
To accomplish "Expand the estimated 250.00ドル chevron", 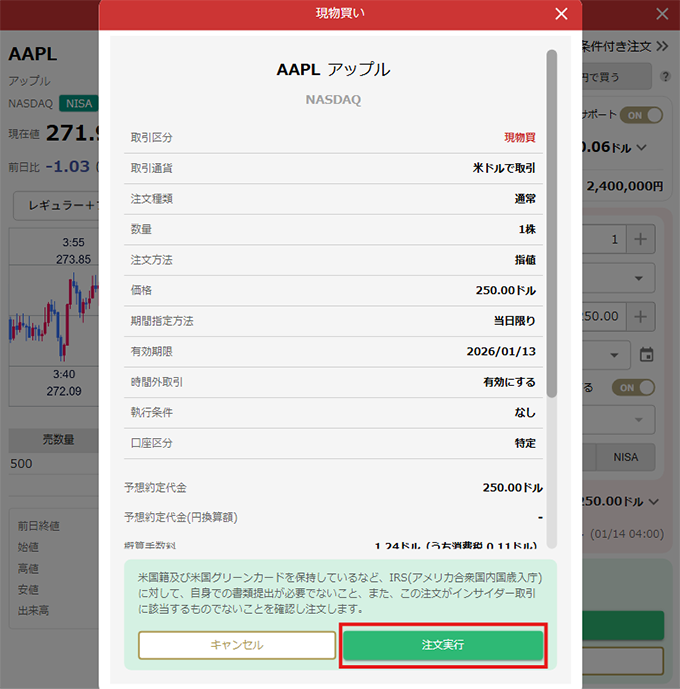I will (653, 501).
